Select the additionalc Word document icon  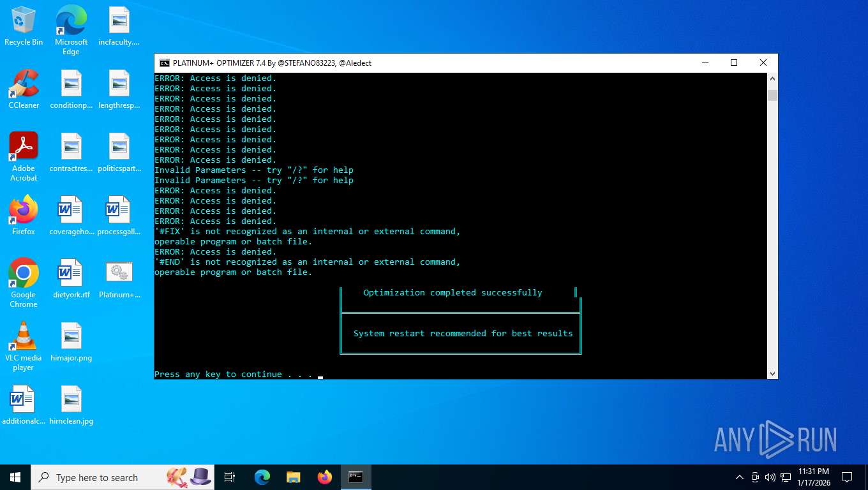pos(24,405)
